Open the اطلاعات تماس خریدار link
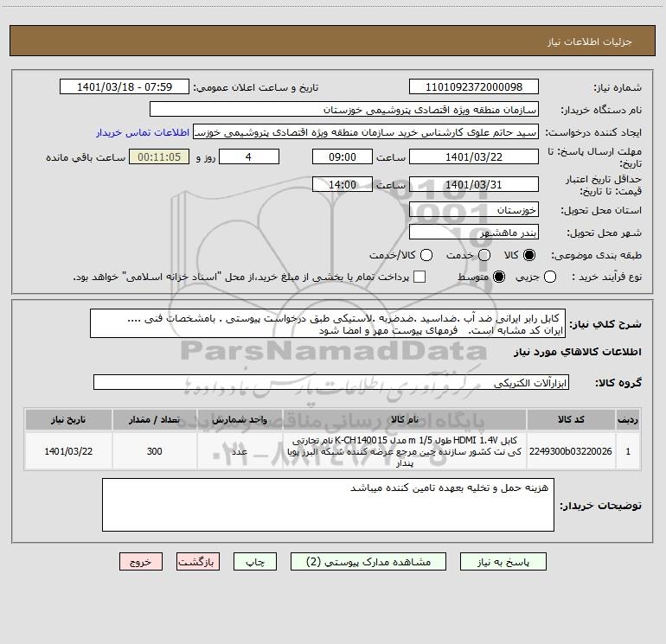This screenshot has height=644, width=666. (x=143, y=132)
